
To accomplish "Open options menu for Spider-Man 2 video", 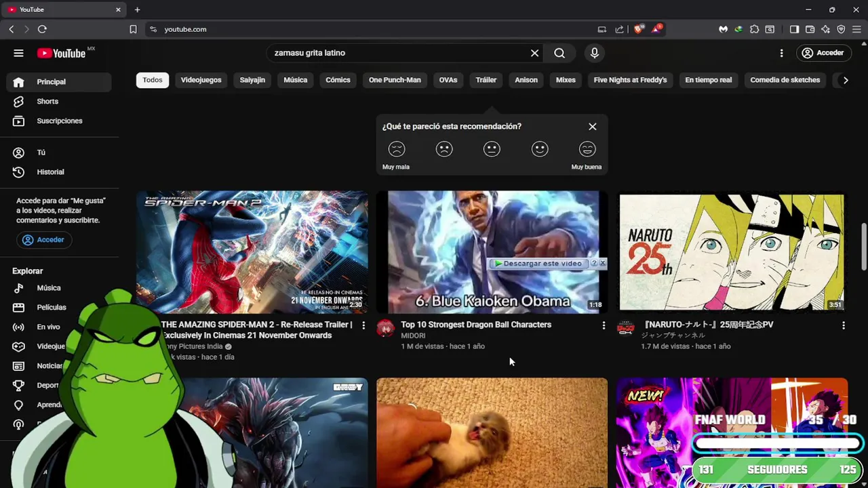I will (363, 326).
